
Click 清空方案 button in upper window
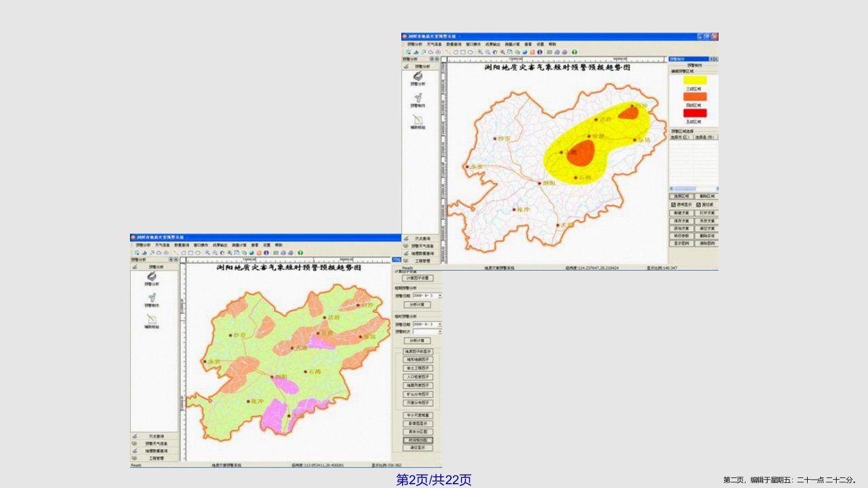[707, 229]
